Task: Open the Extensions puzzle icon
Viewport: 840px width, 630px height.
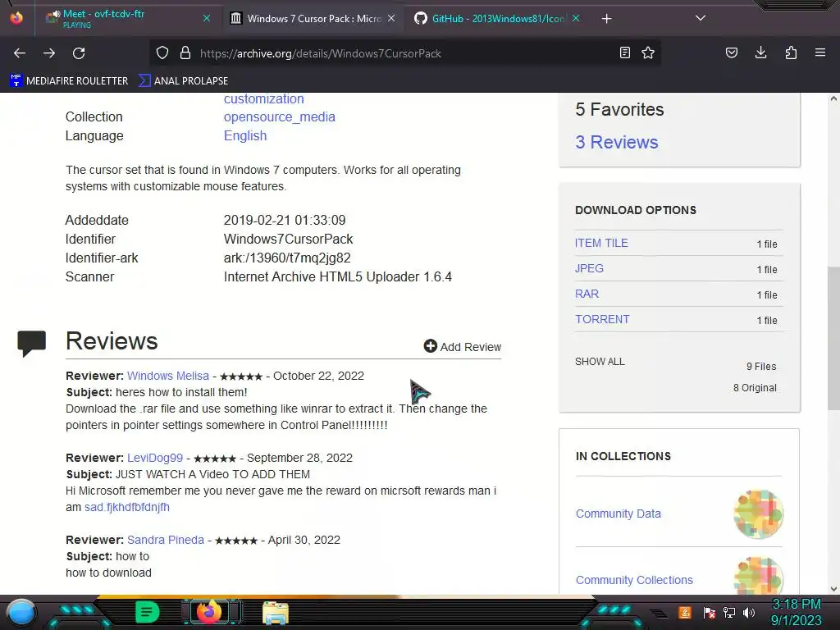Action: click(791, 52)
